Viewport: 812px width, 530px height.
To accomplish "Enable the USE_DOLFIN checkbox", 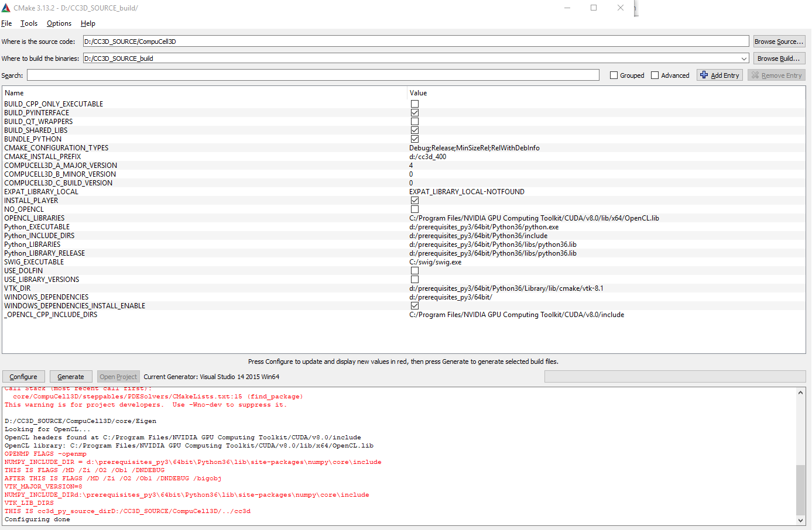I will click(x=414, y=271).
